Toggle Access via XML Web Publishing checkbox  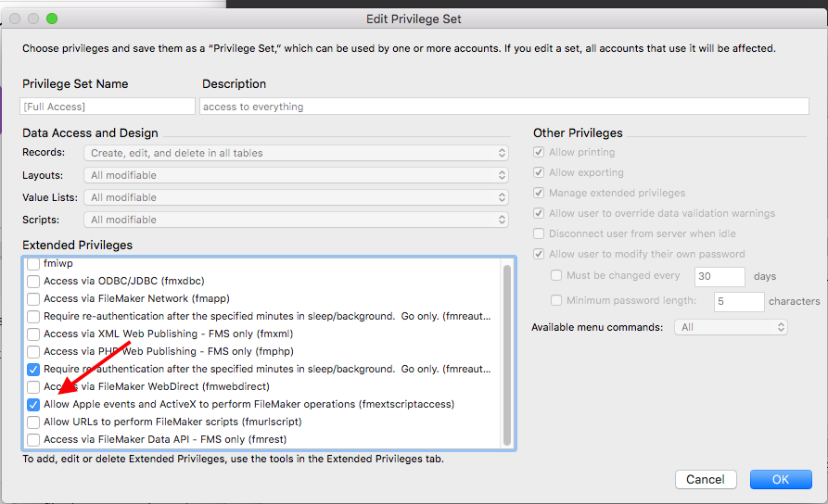pyautogui.click(x=33, y=334)
